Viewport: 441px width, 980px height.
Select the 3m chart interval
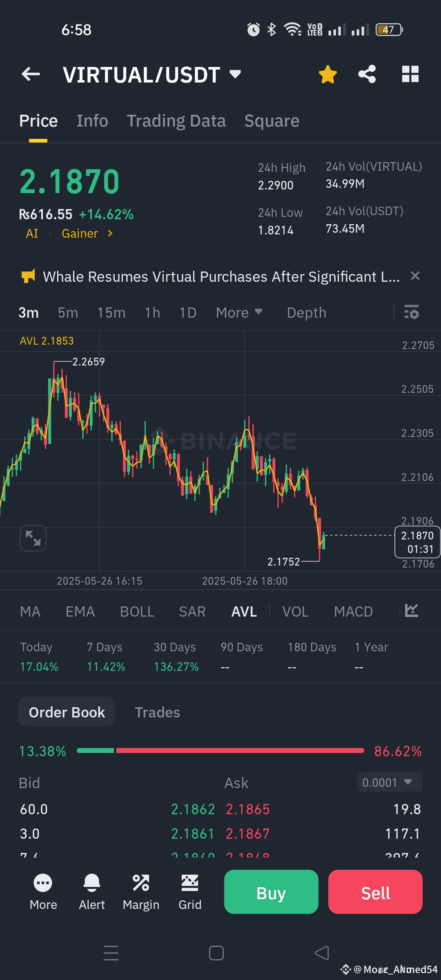[x=29, y=313]
